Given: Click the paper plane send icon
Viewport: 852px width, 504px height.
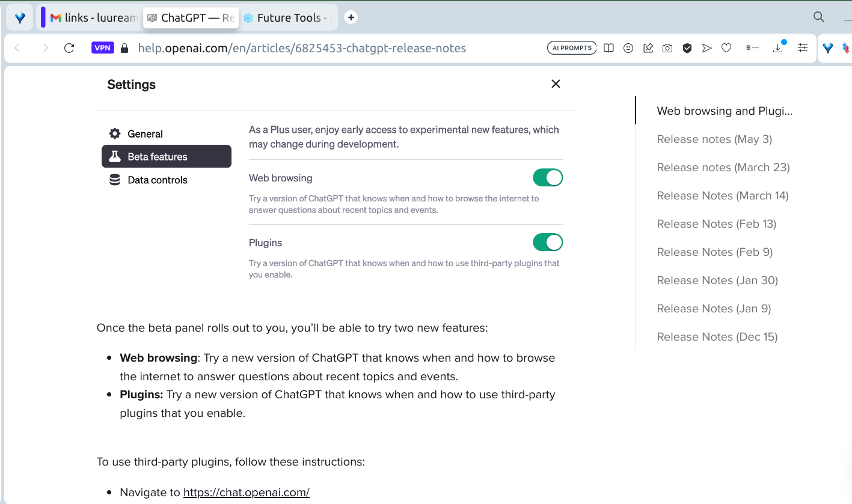Looking at the screenshot, I should [707, 48].
